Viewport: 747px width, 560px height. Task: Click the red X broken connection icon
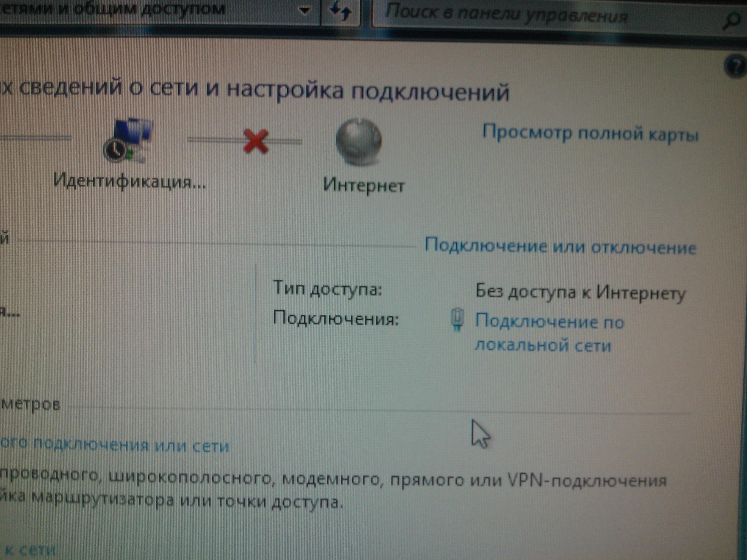256,142
